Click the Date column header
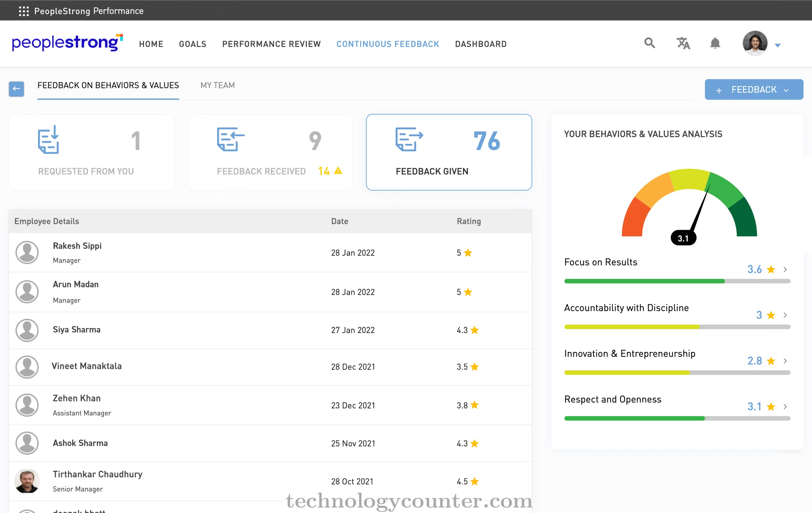The height and width of the screenshot is (513, 812). coord(340,221)
